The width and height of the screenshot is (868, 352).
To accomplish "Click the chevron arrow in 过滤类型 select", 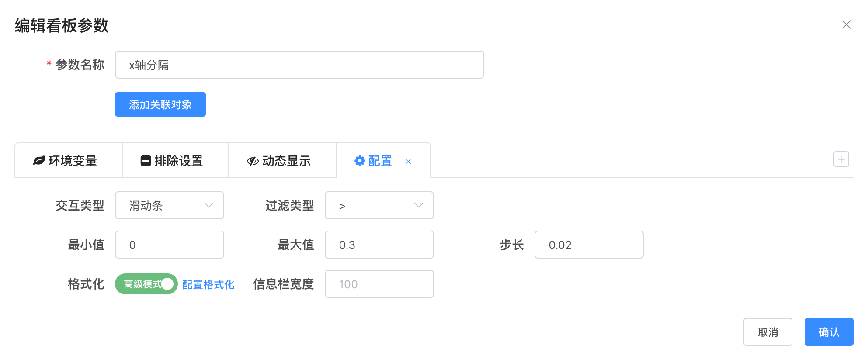I will pyautogui.click(x=419, y=205).
